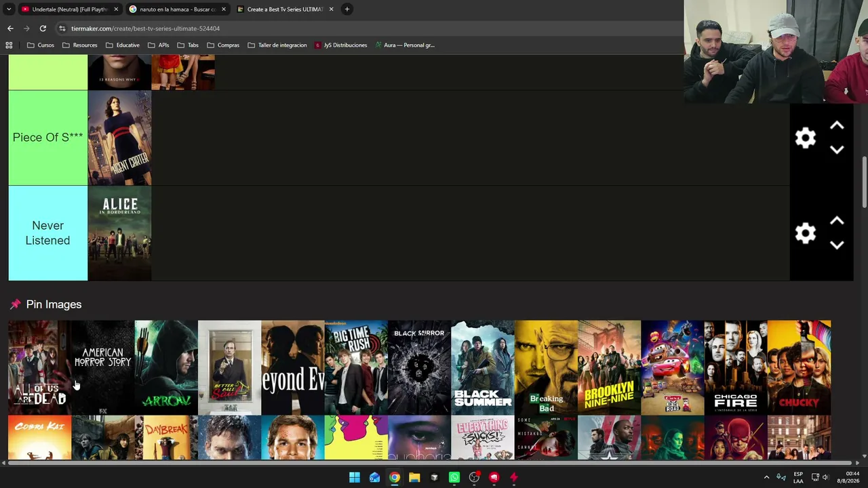Close the naruto en la hamaca tab

click(x=223, y=9)
